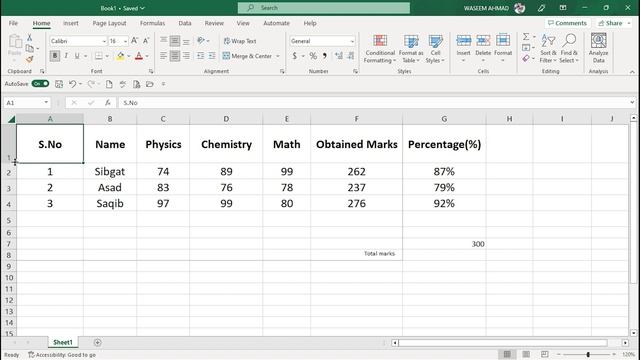640x360 pixels.
Task: Create a new workbook from quick access toolbar
Action: point(109,84)
